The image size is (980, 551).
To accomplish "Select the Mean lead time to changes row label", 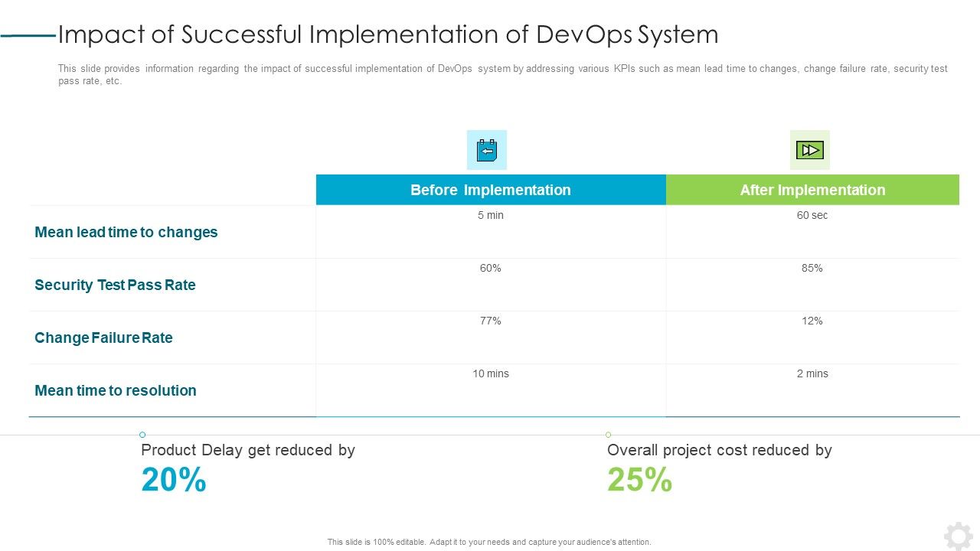I will [126, 232].
